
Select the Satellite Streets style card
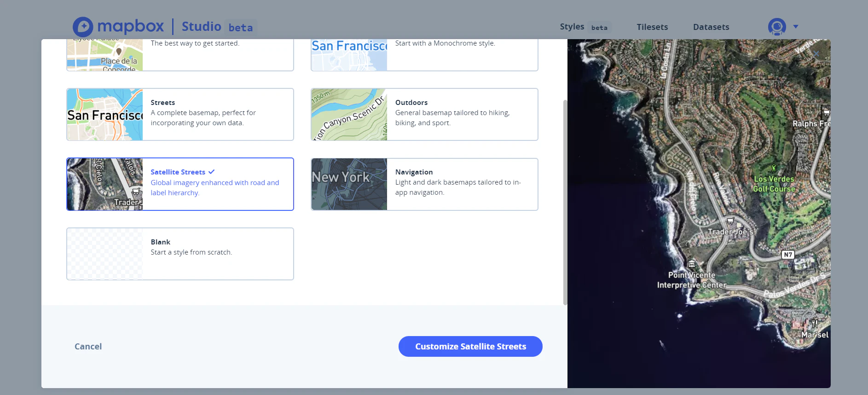[x=180, y=184]
